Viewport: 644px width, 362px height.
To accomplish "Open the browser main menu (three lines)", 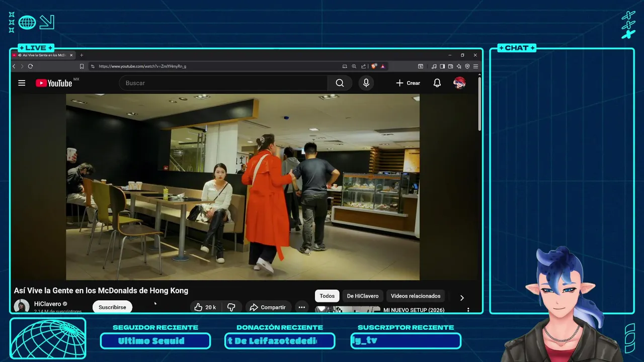I will 475,66.
